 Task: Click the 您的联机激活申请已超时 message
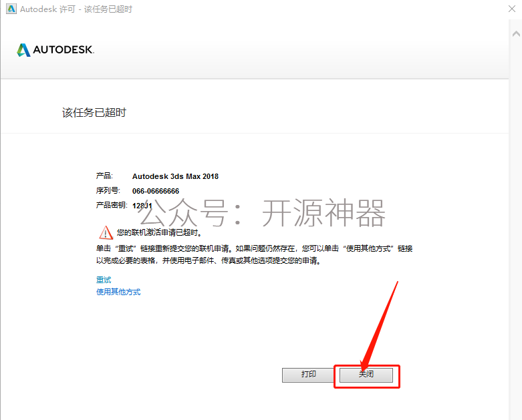160,232
